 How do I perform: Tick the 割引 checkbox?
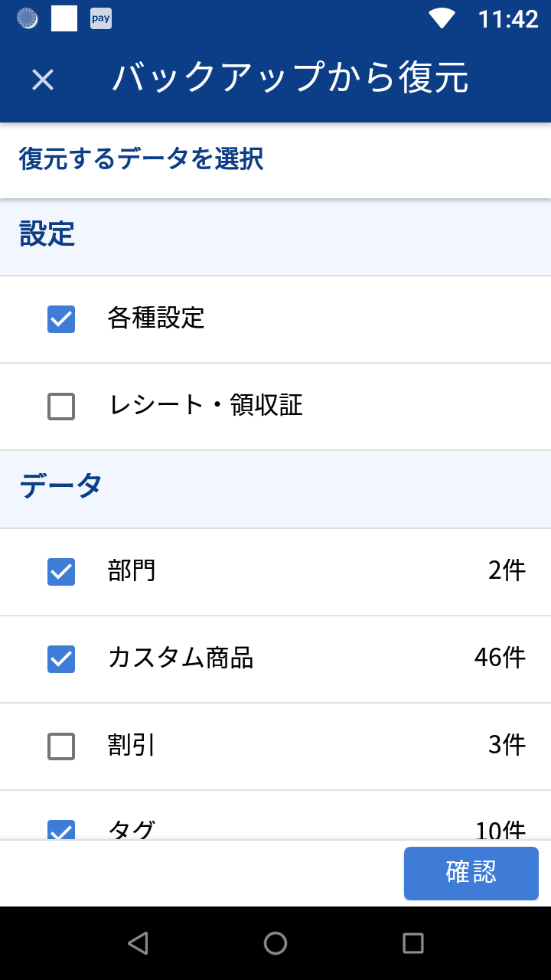click(x=61, y=746)
